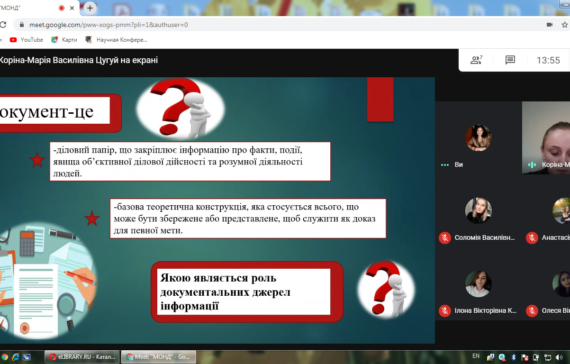Click the EN language indicator in tray
Screen dimensions: 570x364
(476, 356)
